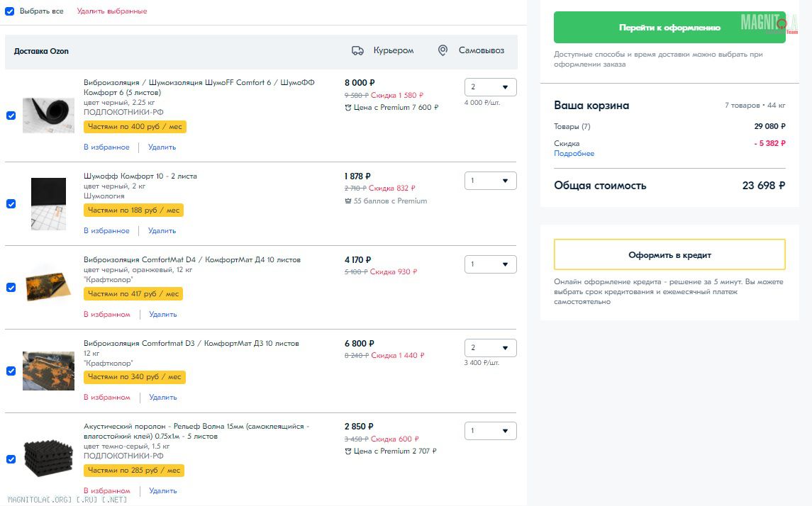Click the Удалить выбранные link

(112, 11)
